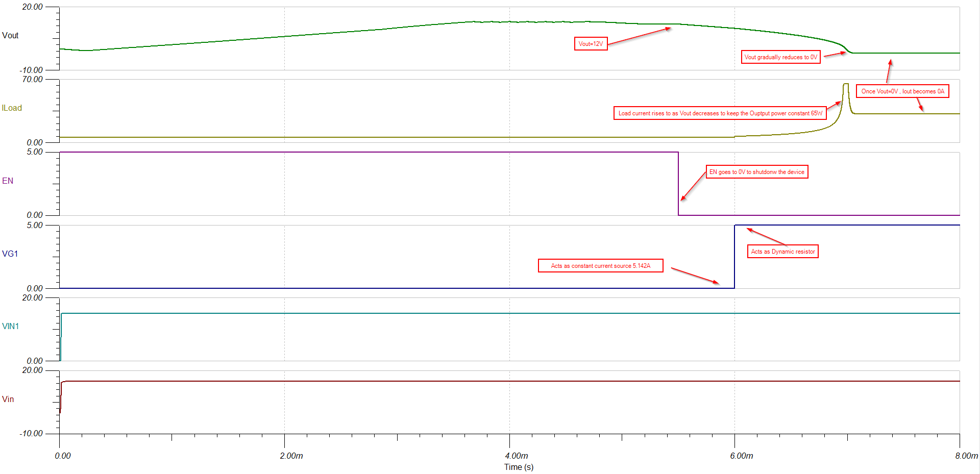Select the Vin trace label
Screen dimensions: 980x474
click(8, 399)
